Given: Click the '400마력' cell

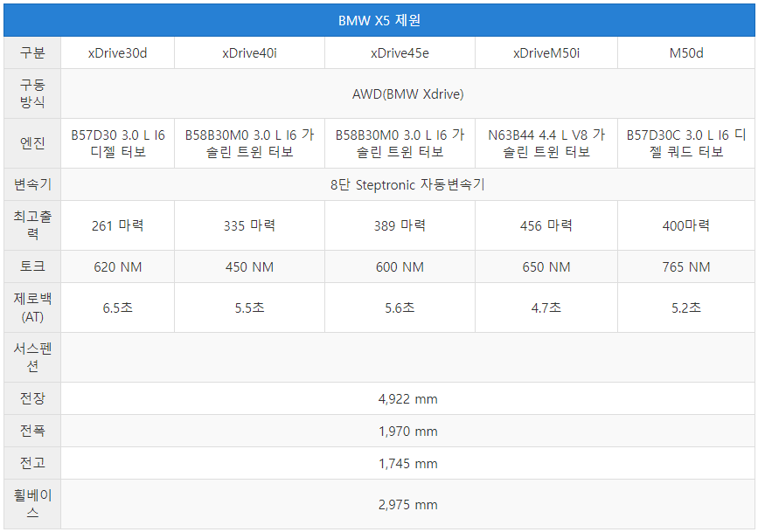Looking at the screenshot, I should click(x=686, y=225).
